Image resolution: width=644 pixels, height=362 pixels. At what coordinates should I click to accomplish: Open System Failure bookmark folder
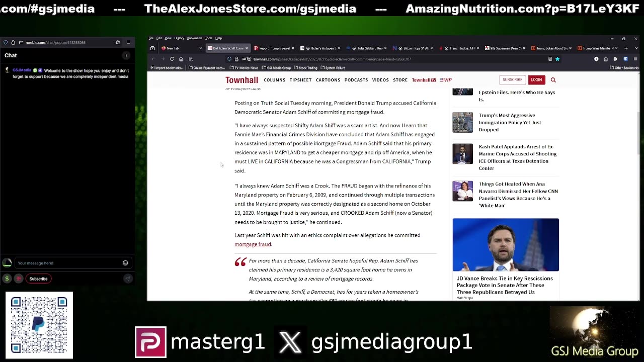tap(333, 68)
